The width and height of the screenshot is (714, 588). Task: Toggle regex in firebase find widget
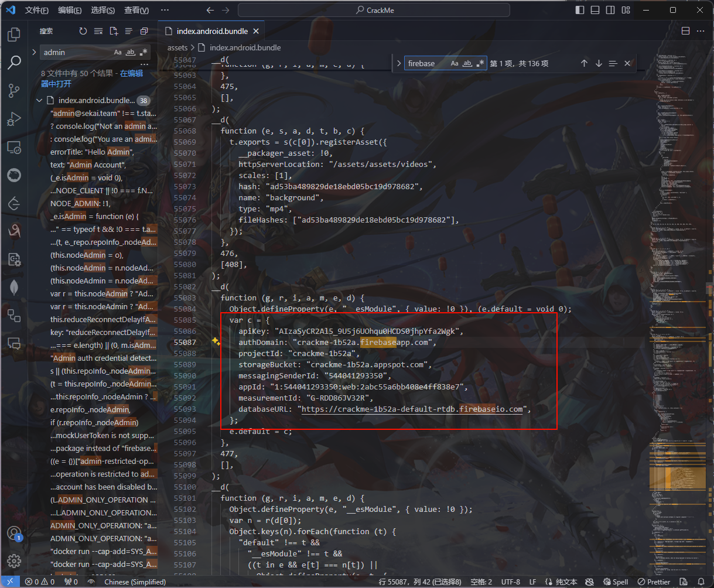pyautogui.click(x=481, y=63)
